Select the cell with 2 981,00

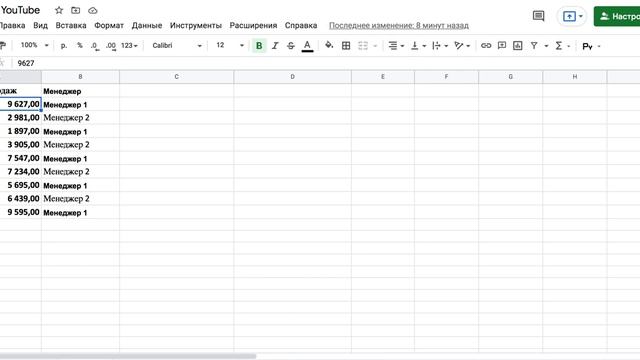click(20, 118)
